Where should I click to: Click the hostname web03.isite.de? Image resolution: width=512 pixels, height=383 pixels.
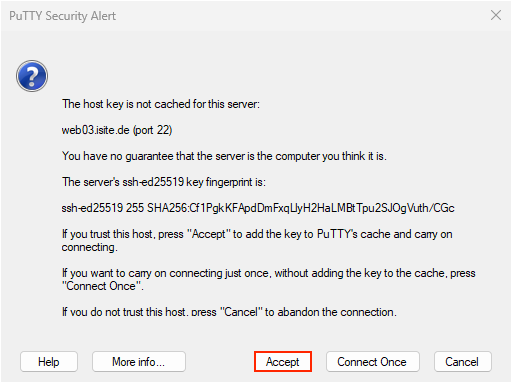(x=96, y=130)
